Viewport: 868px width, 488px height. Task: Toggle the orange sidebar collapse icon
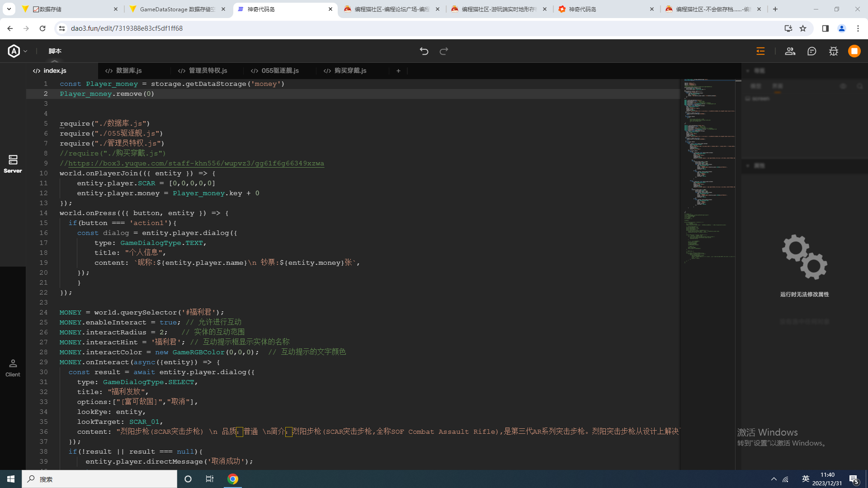coord(760,51)
